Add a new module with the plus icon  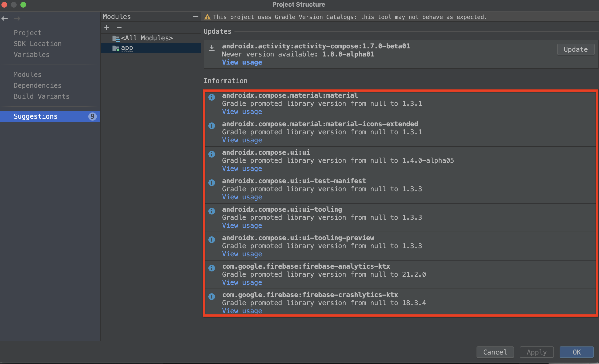tap(107, 27)
